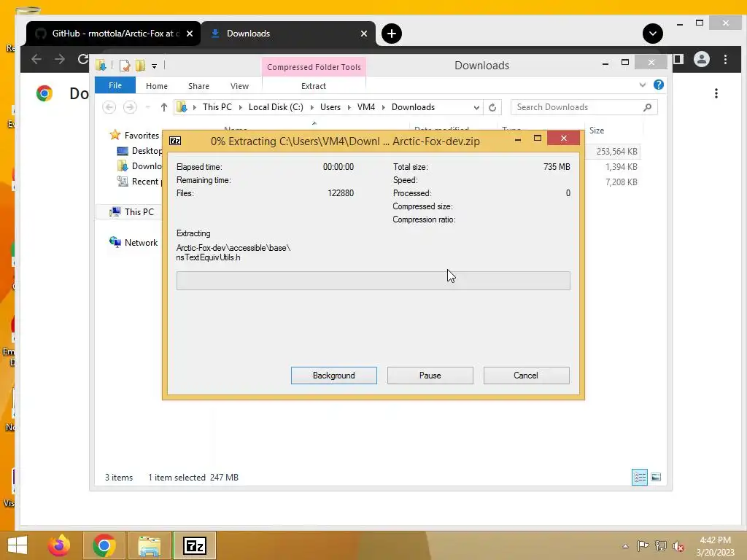Open the Extract ribbon tab
The width and height of the screenshot is (747, 560).
314,86
